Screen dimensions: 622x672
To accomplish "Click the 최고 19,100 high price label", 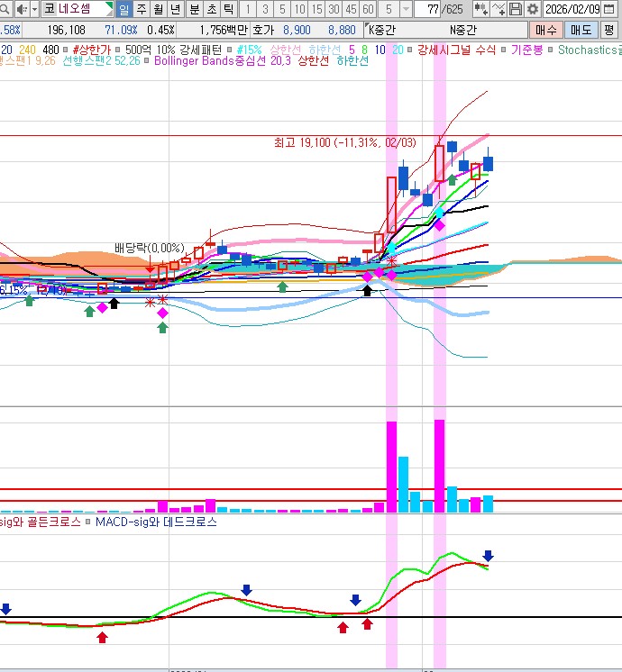I will [x=345, y=142].
